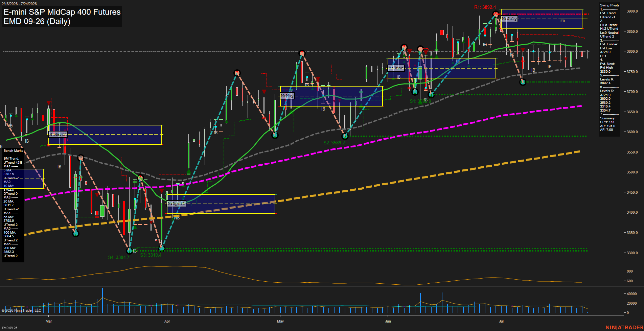The image size is (644, 331).
Task: Click the Mar label on time axis
Action: [x=49, y=321]
